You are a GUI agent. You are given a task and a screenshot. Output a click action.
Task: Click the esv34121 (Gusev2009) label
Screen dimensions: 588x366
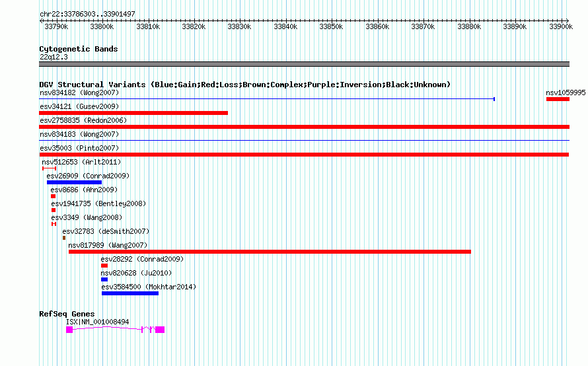click(79, 106)
